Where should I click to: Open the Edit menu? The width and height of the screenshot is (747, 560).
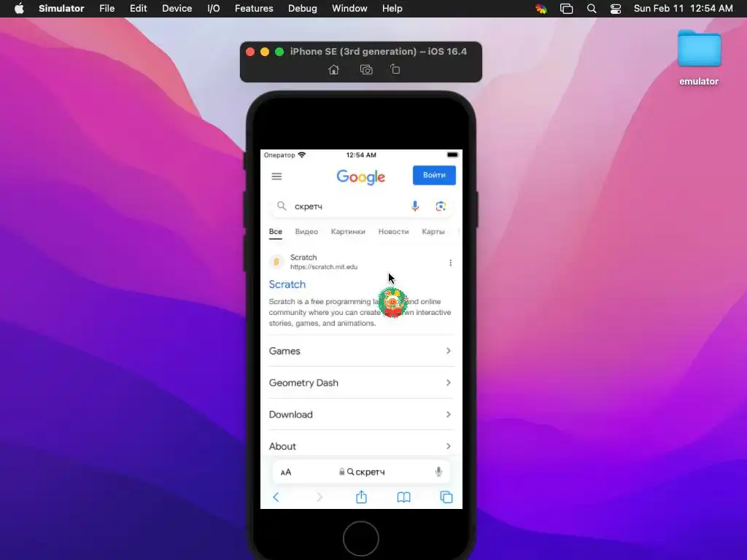coord(138,9)
